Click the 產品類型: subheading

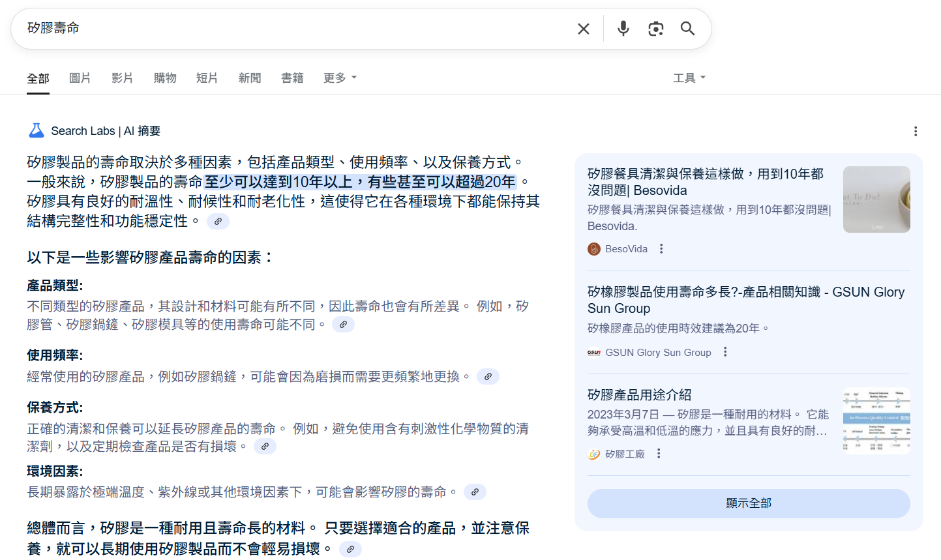(x=55, y=286)
